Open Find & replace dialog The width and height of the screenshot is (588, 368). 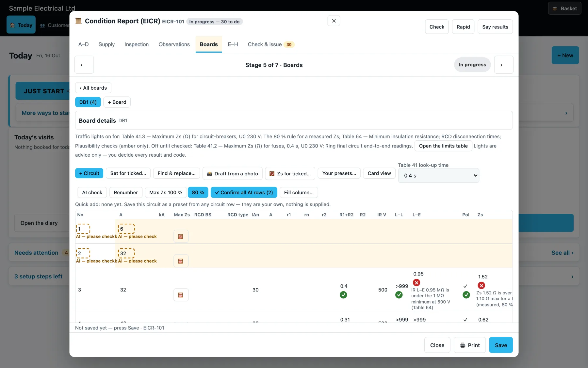tap(177, 173)
